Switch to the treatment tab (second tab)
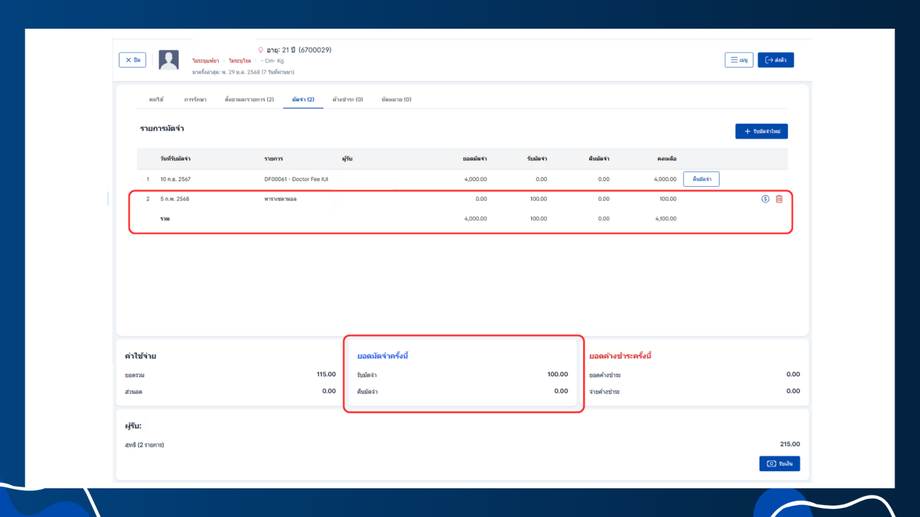920x517 pixels. pos(195,100)
